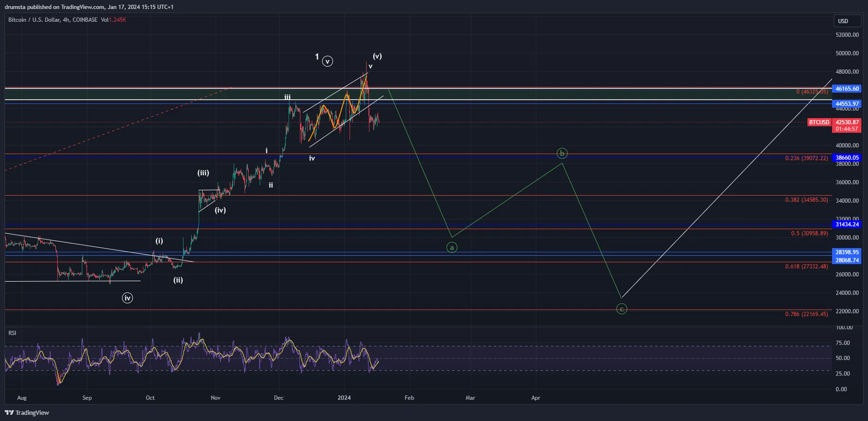Select the (iii) wave label on chart
Image resolution: width=868 pixels, height=421 pixels.
click(x=203, y=173)
